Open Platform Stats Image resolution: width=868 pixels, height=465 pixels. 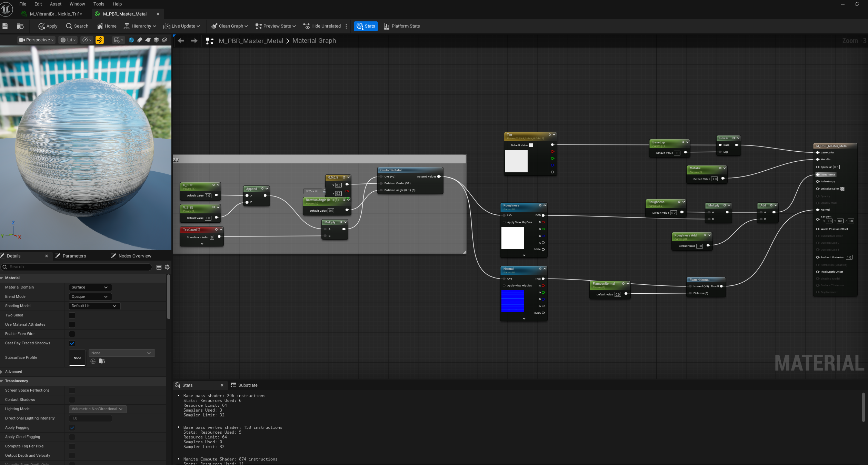click(x=401, y=26)
